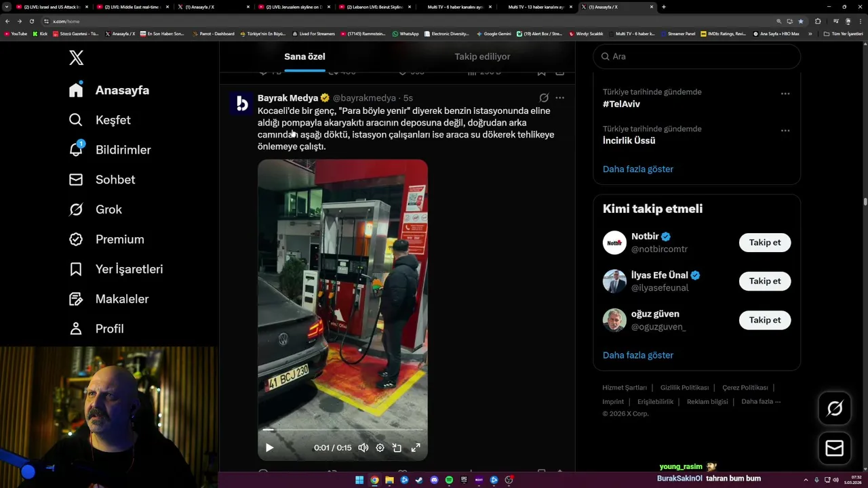868x488 pixels.
Task: Expand the video to fullscreen
Action: (416, 447)
